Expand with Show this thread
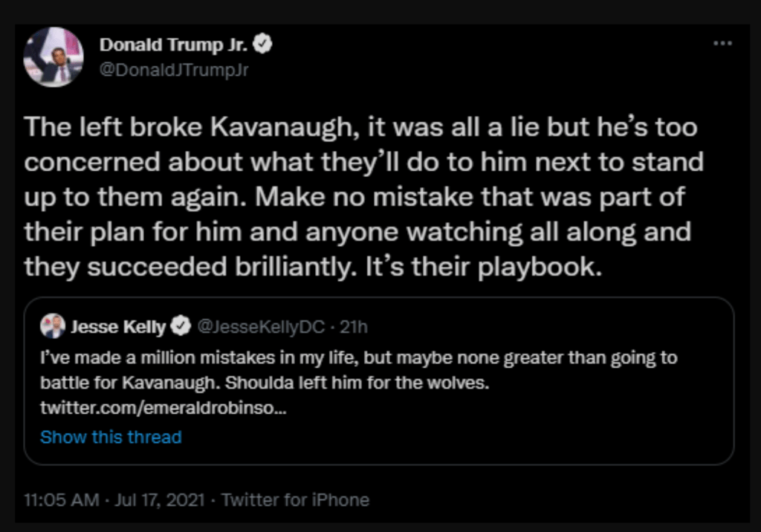The width and height of the screenshot is (761, 532). click(111, 437)
